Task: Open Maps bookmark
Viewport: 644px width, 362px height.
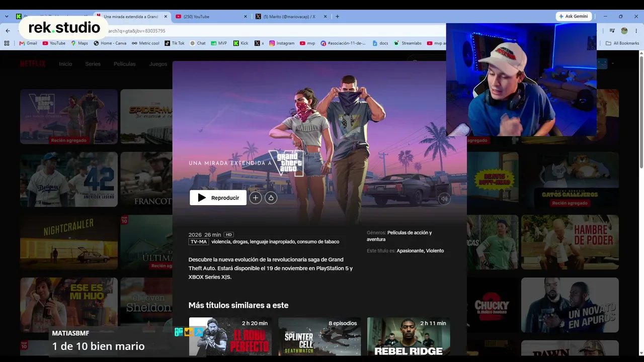Action: tap(79, 43)
